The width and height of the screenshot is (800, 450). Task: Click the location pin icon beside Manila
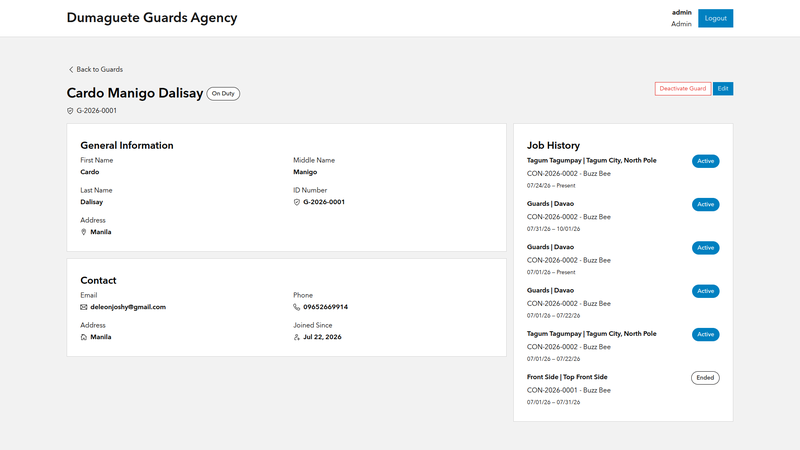point(84,232)
